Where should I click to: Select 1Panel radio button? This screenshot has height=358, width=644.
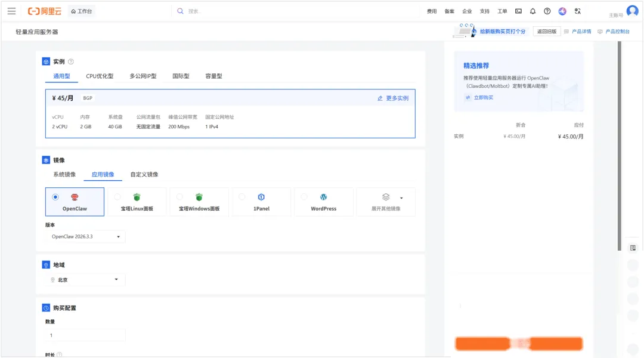(242, 197)
